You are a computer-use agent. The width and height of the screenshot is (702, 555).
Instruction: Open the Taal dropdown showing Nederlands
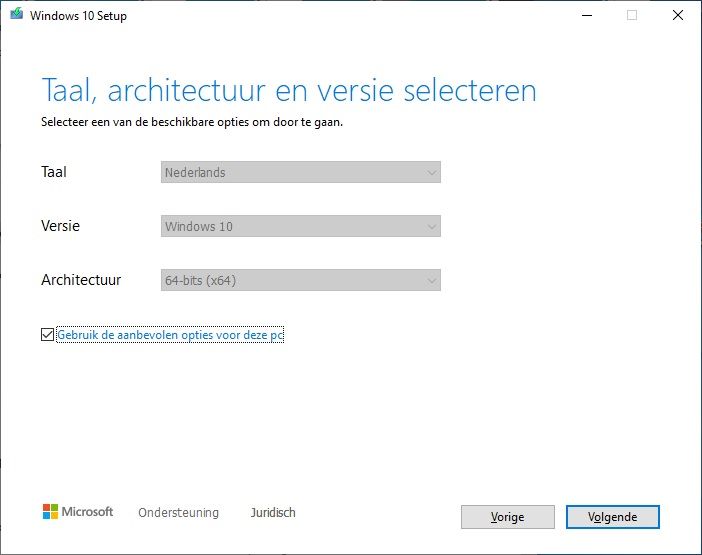[x=300, y=172]
